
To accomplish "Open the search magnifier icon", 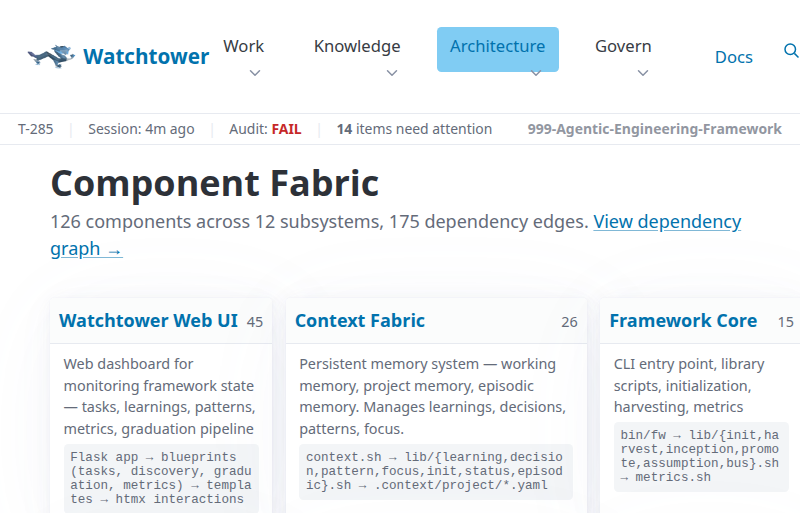I will 791,51.
